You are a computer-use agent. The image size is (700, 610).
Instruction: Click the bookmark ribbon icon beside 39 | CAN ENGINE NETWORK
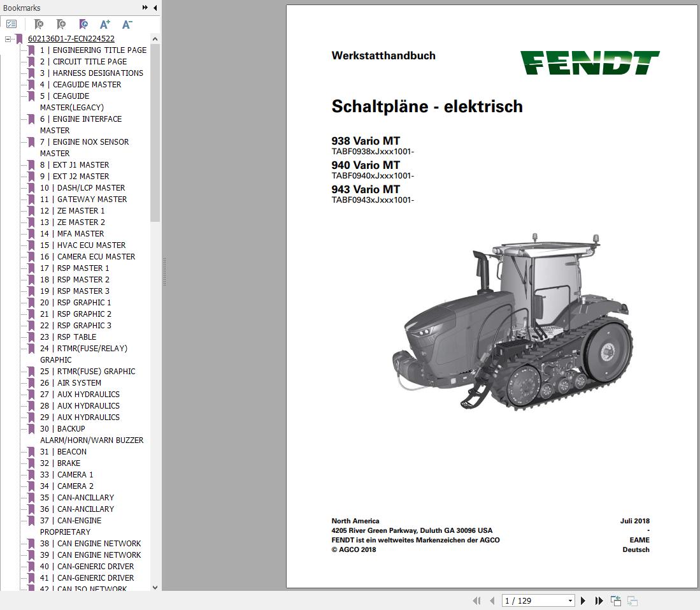[x=31, y=555]
